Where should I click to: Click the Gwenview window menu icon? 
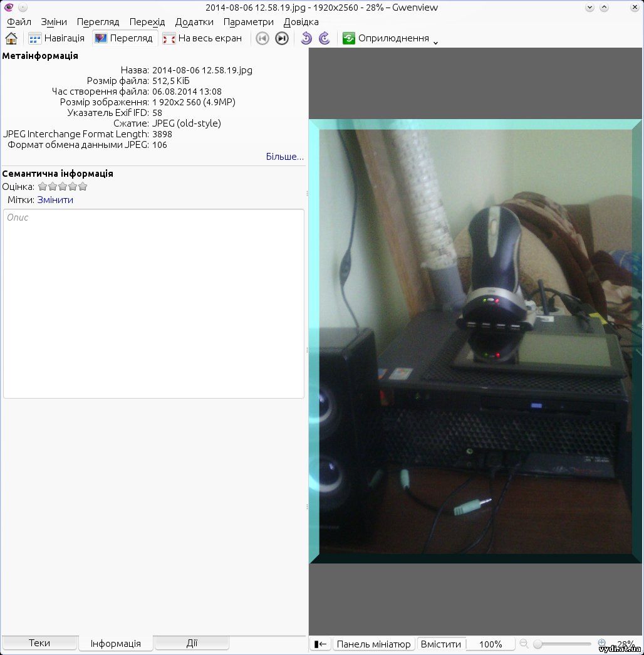tap(8, 7)
